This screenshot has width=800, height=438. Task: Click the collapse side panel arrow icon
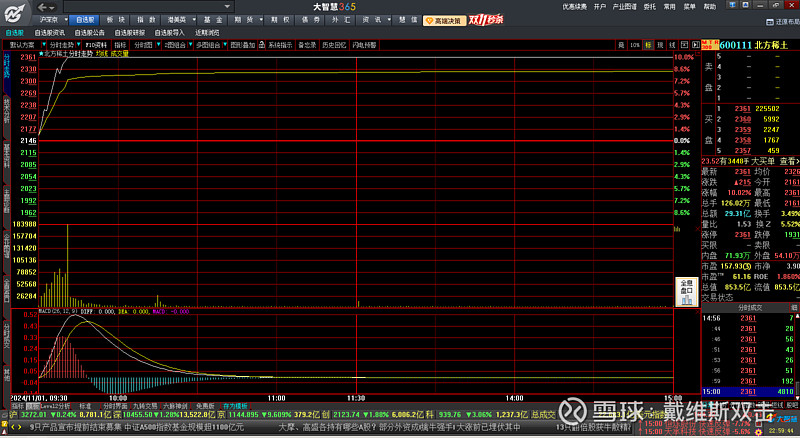[695, 45]
